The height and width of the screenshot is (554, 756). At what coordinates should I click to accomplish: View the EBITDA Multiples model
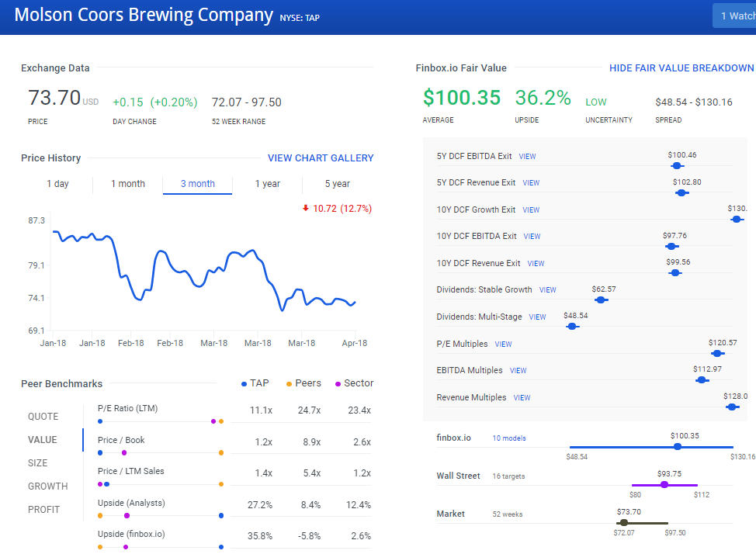pos(518,371)
